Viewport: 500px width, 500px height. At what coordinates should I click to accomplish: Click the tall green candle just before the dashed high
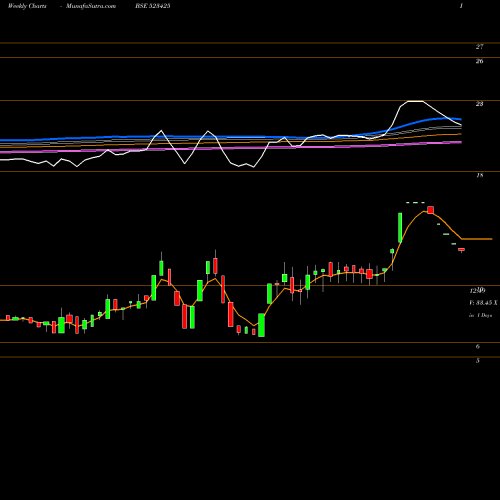pos(400,227)
